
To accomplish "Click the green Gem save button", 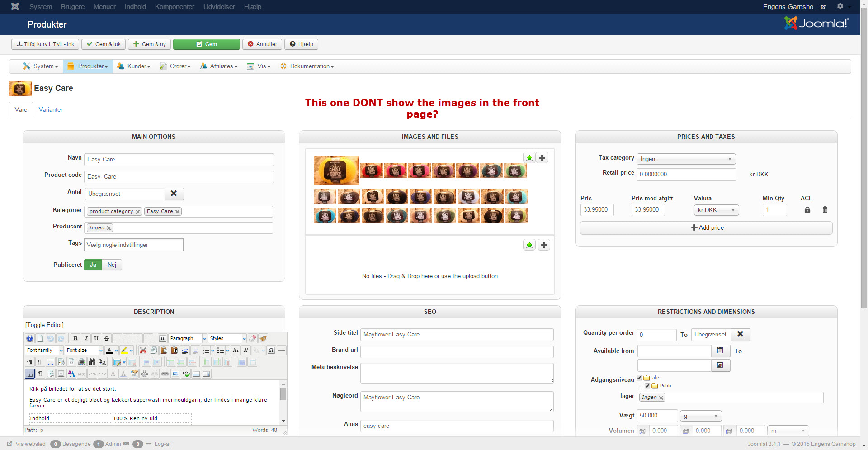I will tap(207, 44).
